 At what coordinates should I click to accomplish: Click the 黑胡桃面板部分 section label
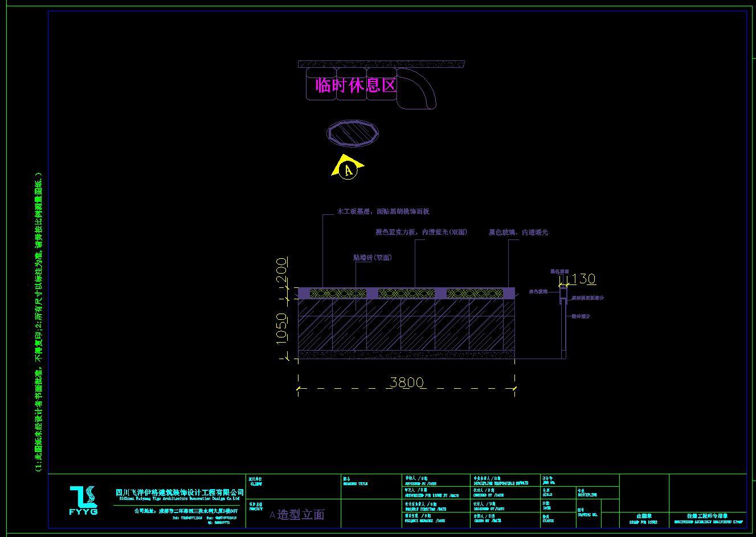pos(588,298)
